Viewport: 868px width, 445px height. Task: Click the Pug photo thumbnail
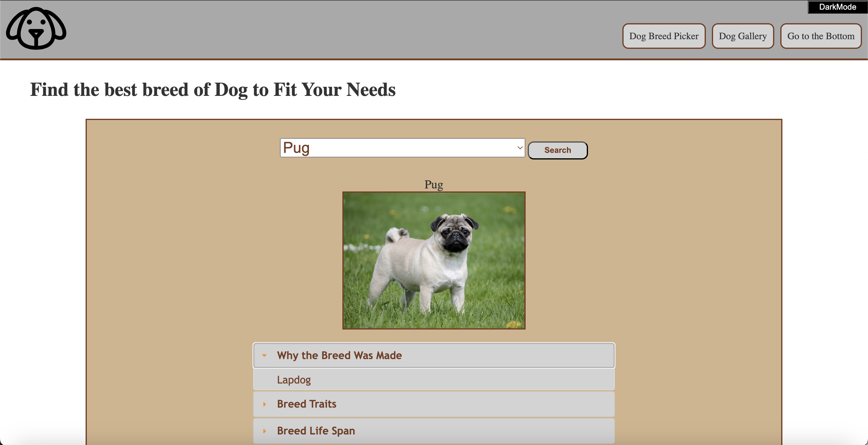pos(434,260)
